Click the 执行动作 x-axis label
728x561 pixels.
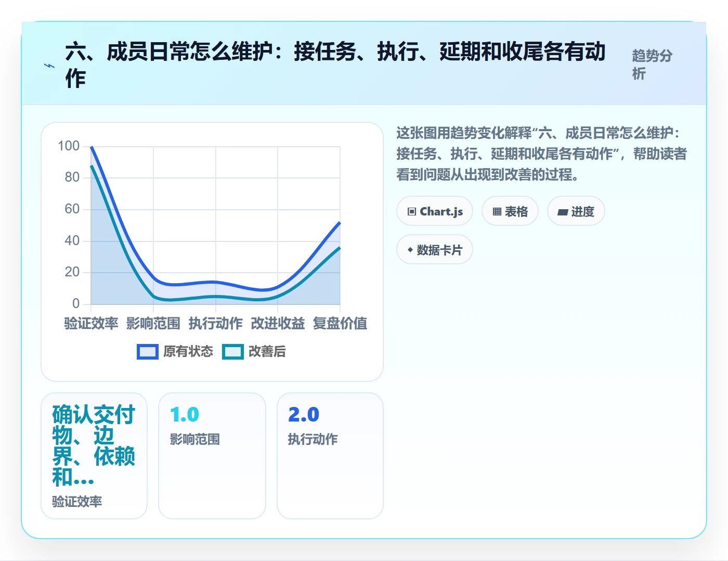point(215,323)
